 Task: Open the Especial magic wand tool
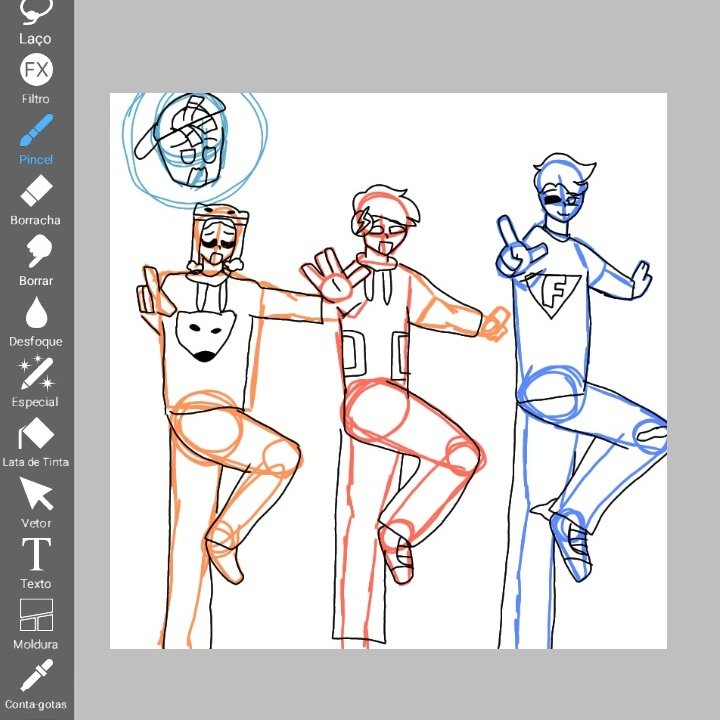(x=36, y=382)
